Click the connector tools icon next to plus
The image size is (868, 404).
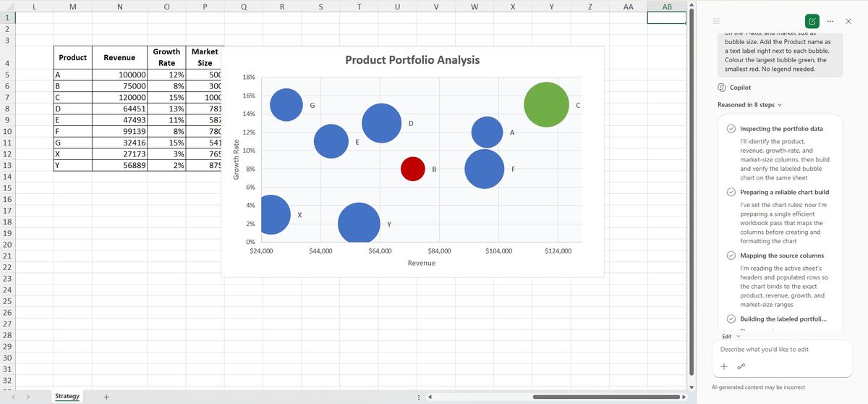[x=740, y=366]
